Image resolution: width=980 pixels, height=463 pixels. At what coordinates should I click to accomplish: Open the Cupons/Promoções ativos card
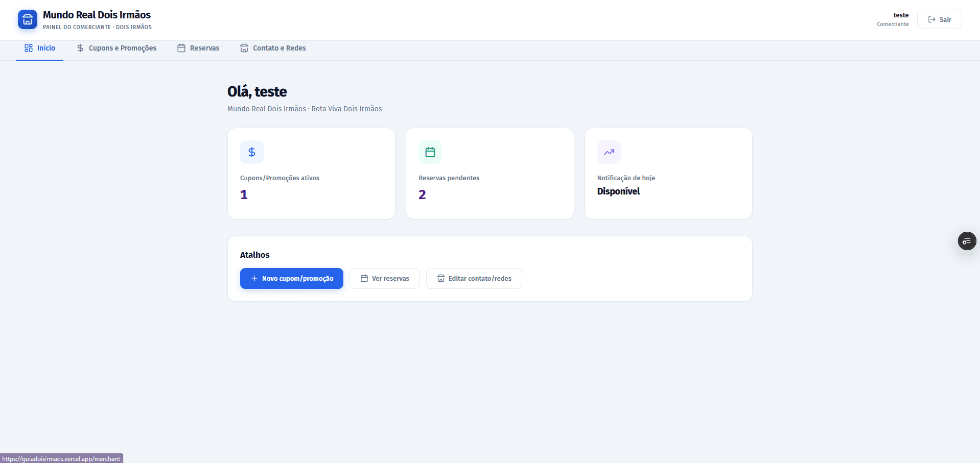coord(311,174)
